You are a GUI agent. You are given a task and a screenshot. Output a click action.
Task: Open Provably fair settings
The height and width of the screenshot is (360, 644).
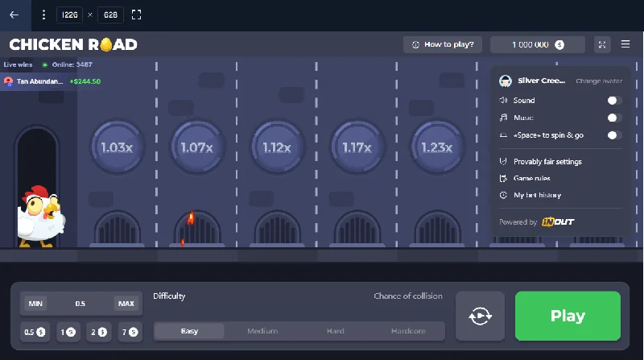[x=547, y=162]
